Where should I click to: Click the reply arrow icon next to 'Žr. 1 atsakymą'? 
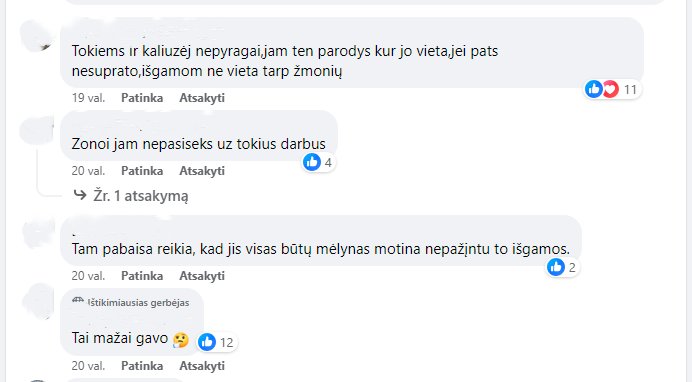coord(80,195)
